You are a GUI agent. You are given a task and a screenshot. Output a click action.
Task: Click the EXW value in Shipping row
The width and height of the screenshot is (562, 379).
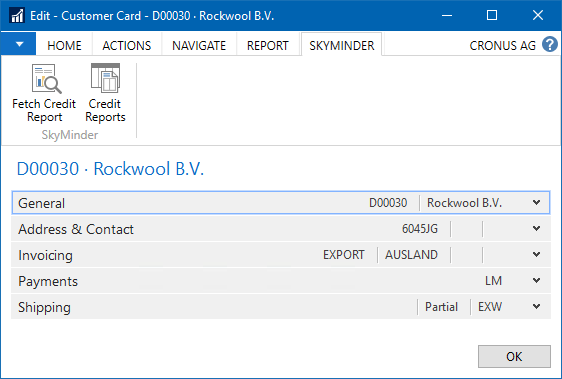coord(490,307)
